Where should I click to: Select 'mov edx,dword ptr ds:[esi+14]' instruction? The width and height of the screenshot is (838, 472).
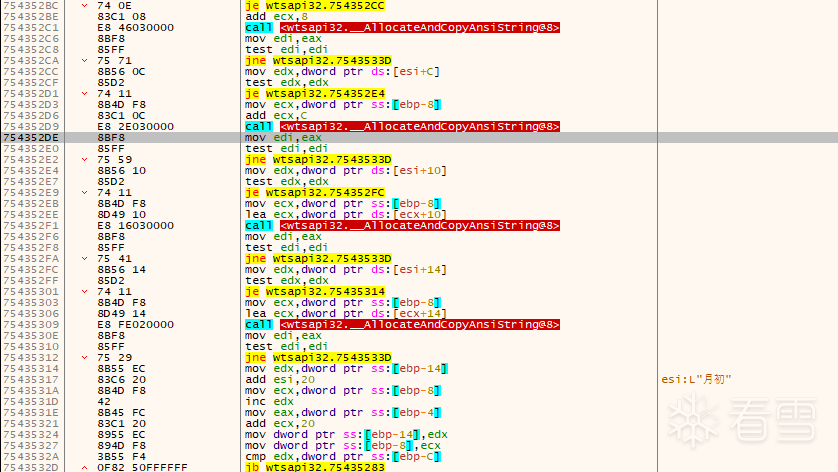coord(346,270)
